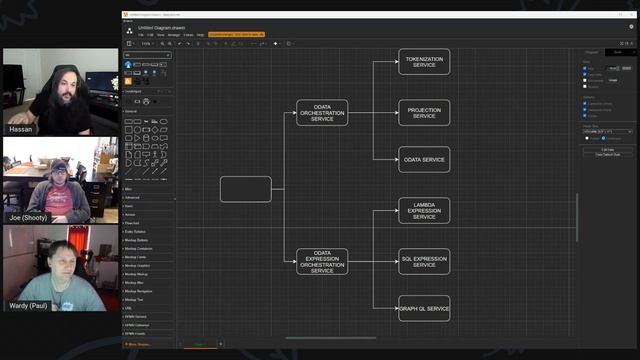Click the vertical canvas scrollbar

pos(577,218)
